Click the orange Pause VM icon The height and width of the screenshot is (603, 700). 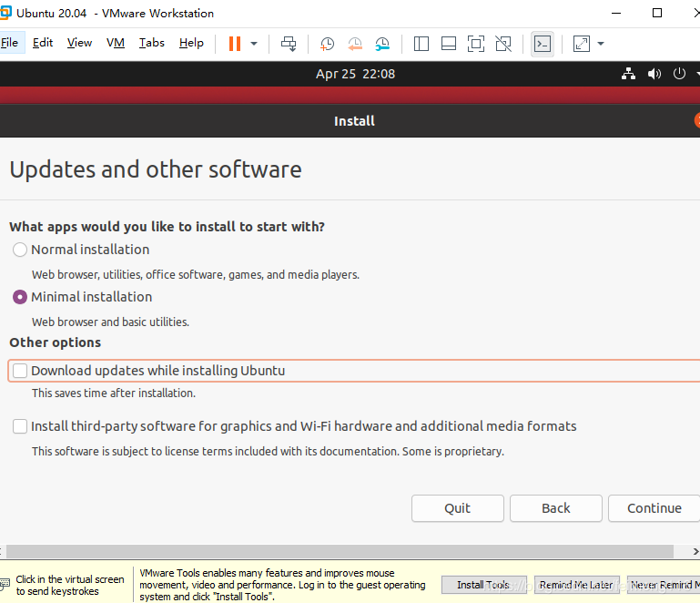234,44
